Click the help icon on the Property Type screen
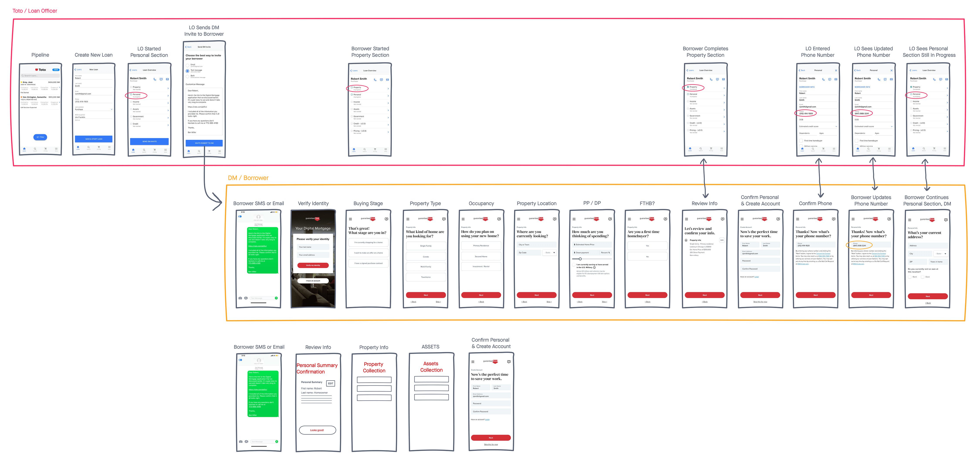Image resolution: width=980 pixels, height=462 pixels. pyautogui.click(x=444, y=219)
